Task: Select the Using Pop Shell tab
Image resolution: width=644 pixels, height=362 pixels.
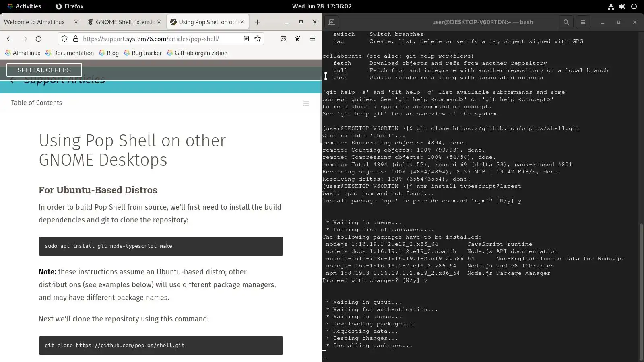Action: pyautogui.click(x=208, y=22)
